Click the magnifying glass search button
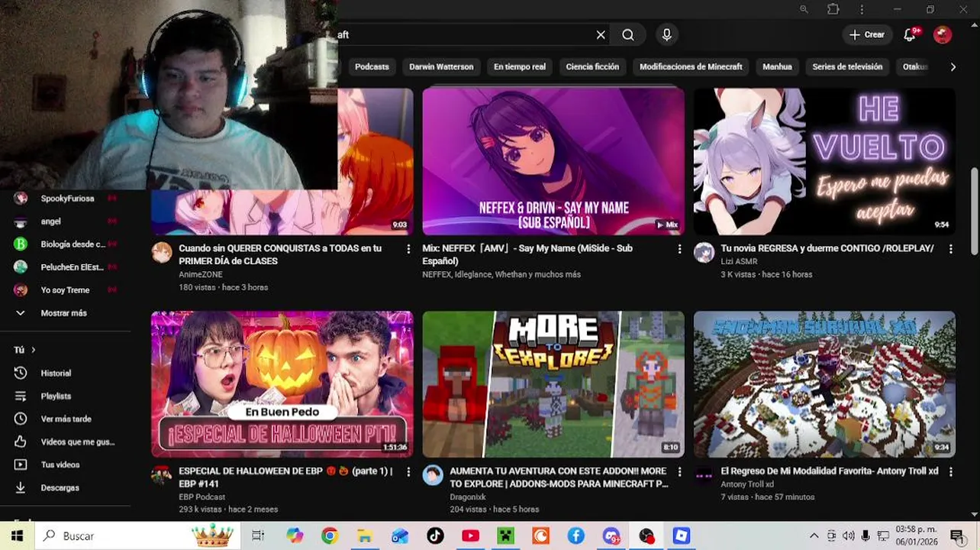This screenshot has height=550, width=980. [628, 34]
